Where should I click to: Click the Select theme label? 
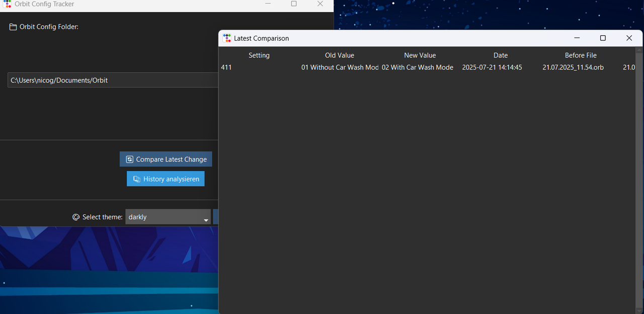[103, 217]
